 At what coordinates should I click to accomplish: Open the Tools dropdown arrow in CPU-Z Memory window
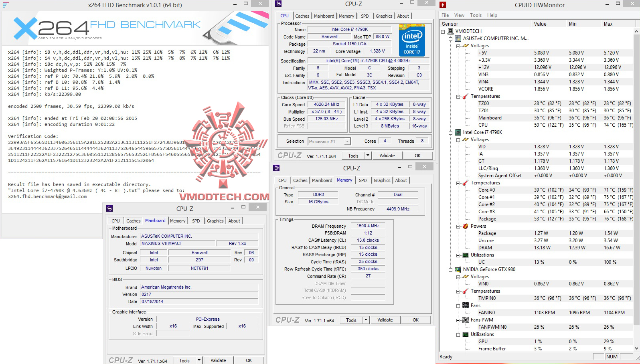(366, 320)
